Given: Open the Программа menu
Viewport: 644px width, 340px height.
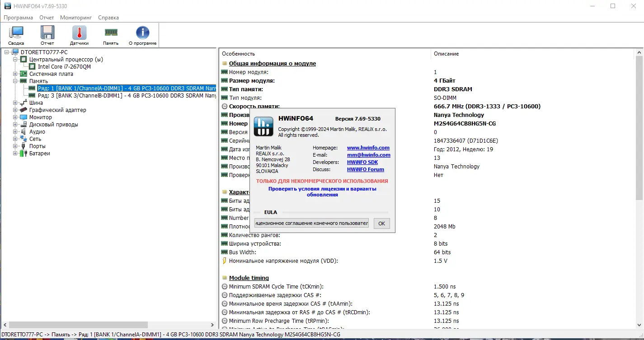Looking at the screenshot, I should pos(19,18).
